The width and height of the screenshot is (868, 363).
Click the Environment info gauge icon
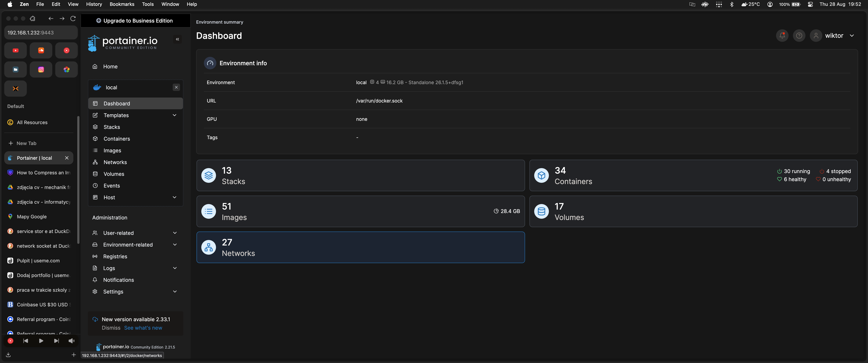tap(210, 63)
